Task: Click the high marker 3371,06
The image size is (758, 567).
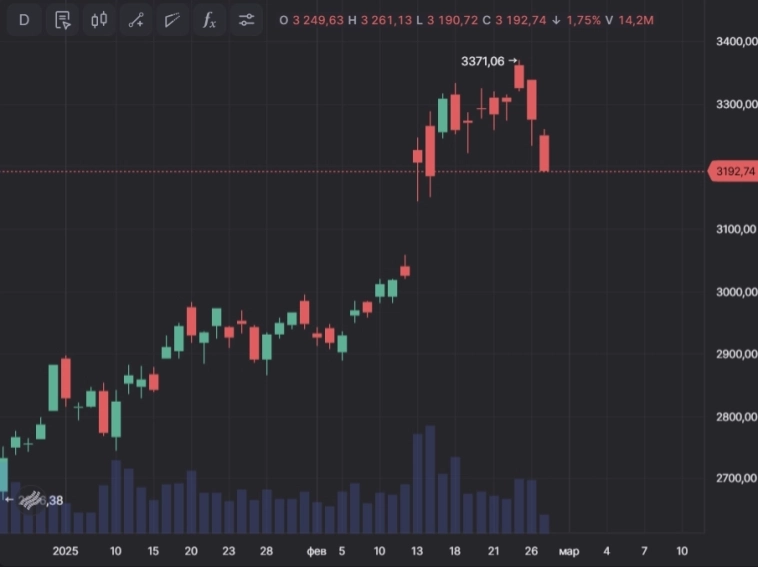Action: point(482,61)
